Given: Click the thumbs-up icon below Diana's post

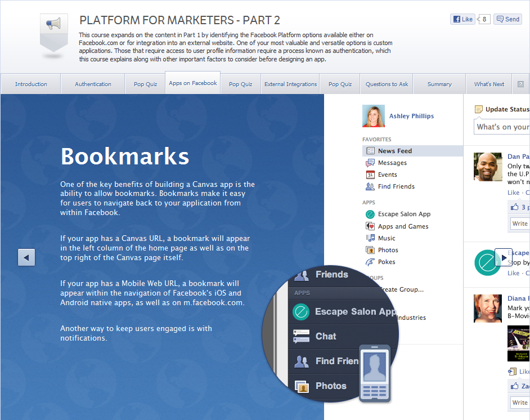Looking at the screenshot, I should click(x=514, y=386).
